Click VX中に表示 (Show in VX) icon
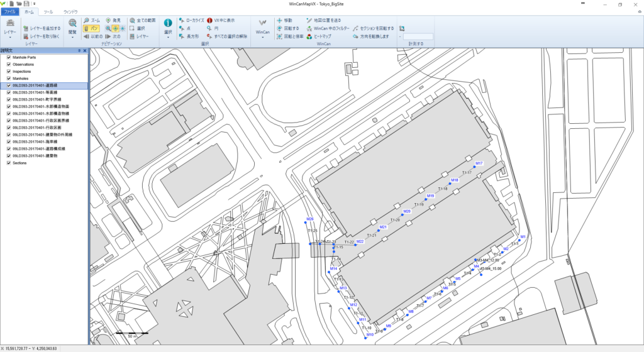 point(221,21)
